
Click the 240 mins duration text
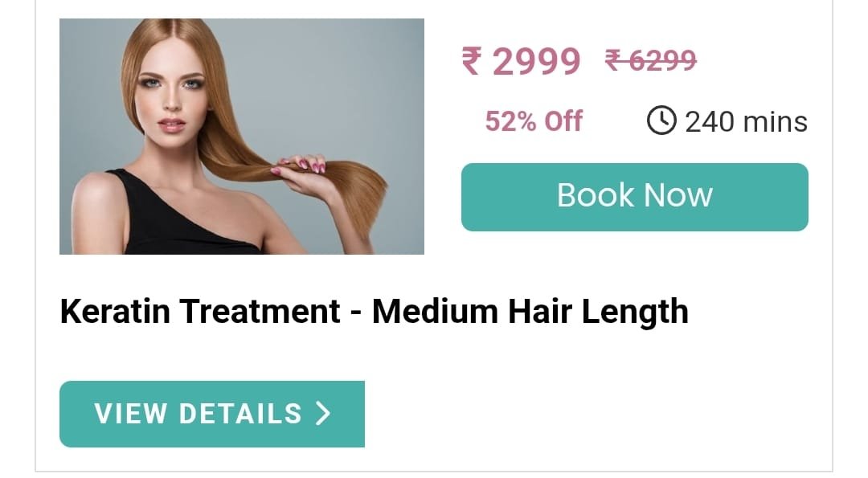(x=746, y=122)
